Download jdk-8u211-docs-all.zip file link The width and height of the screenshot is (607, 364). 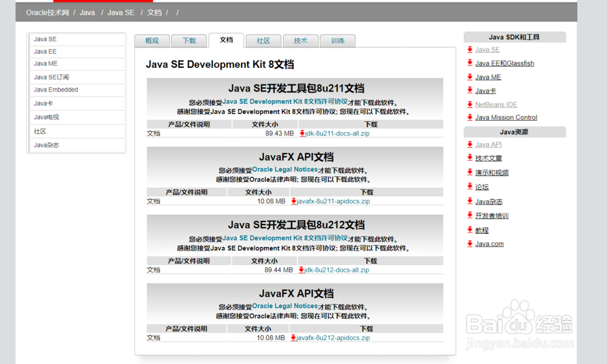click(x=337, y=133)
